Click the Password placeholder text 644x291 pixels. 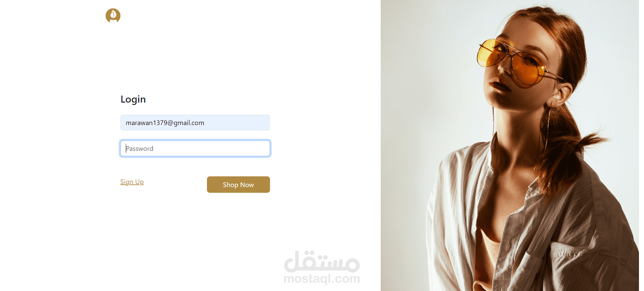[140, 149]
